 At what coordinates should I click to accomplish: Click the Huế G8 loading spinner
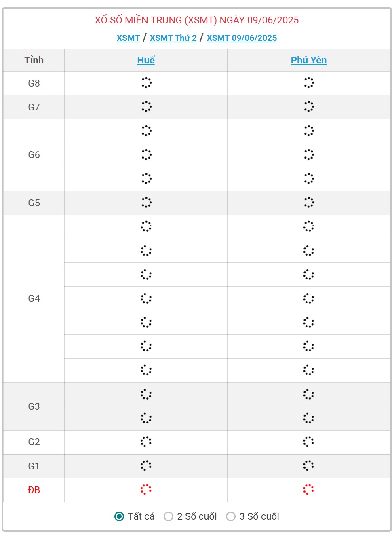pyautogui.click(x=146, y=82)
